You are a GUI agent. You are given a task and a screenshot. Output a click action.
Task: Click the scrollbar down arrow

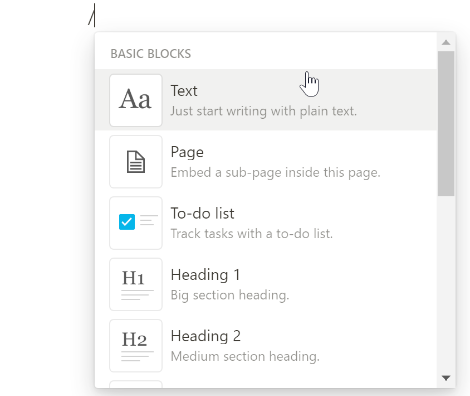coord(446,378)
